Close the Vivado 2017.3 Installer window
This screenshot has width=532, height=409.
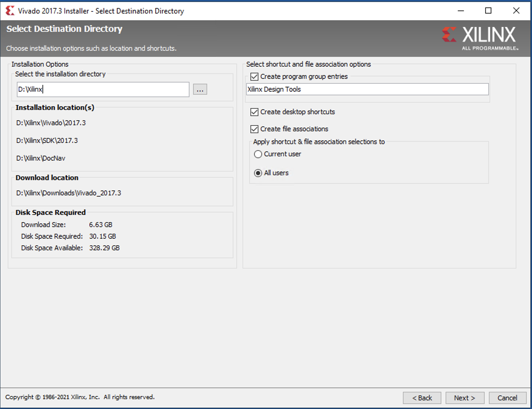pyautogui.click(x=516, y=11)
